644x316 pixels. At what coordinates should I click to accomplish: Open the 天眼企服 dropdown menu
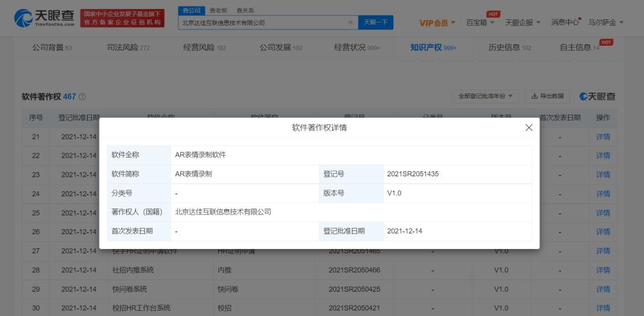click(x=522, y=23)
